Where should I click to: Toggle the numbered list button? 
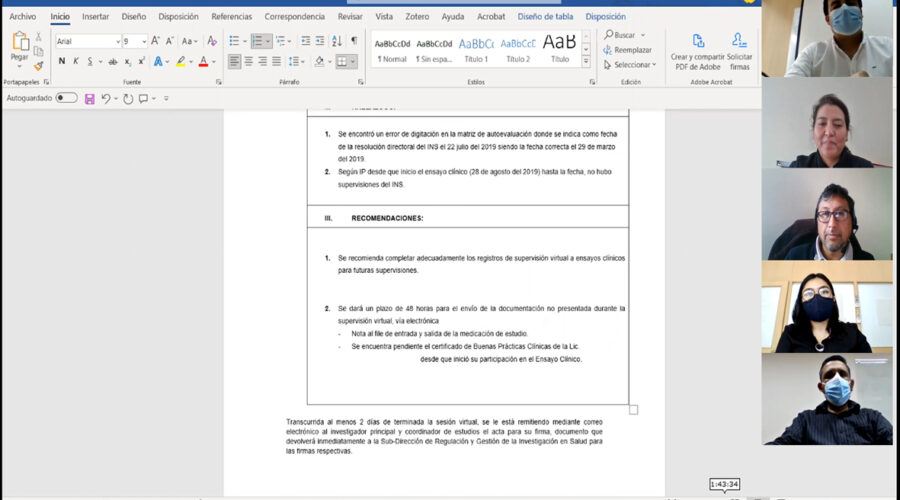pyautogui.click(x=257, y=41)
